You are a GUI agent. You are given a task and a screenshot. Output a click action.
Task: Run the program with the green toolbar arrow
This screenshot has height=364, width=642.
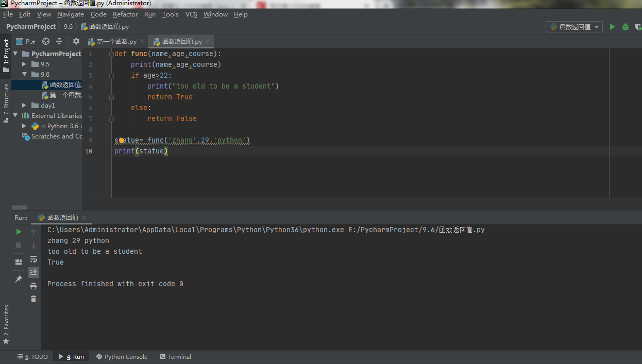coord(612,27)
